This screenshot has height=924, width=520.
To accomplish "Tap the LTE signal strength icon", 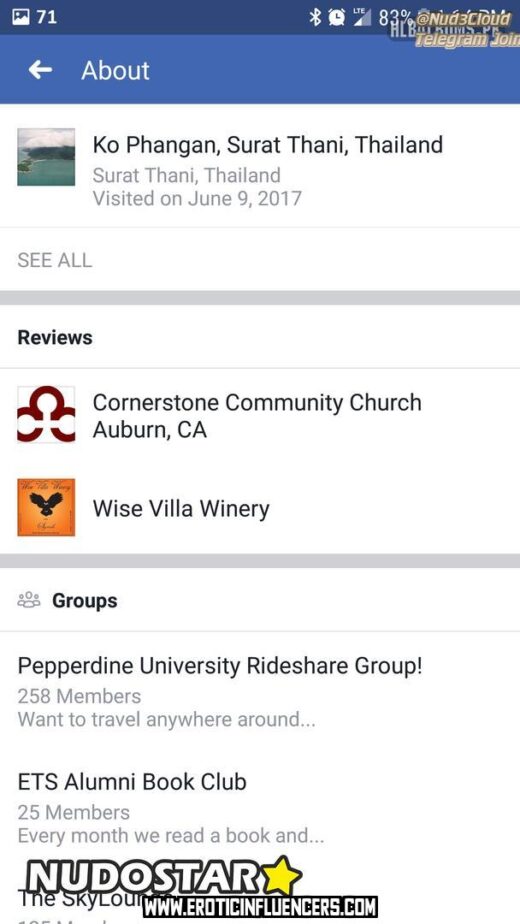I will [362, 17].
